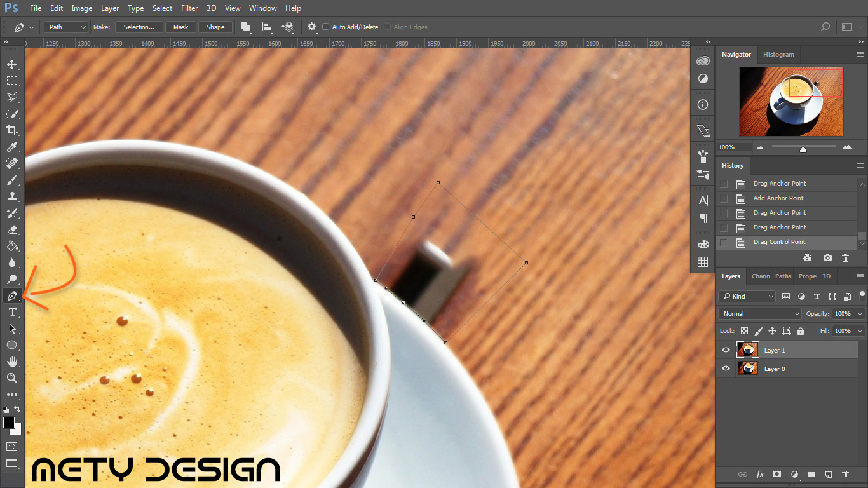Viewport: 868px width, 488px height.
Task: Toggle Quick Mask mode
Action: click(x=12, y=447)
